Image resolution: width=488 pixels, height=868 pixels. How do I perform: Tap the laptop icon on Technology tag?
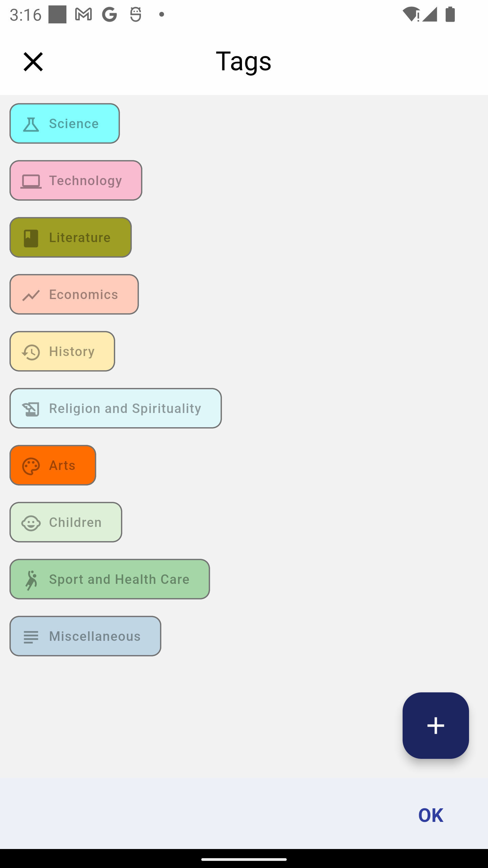point(31,181)
